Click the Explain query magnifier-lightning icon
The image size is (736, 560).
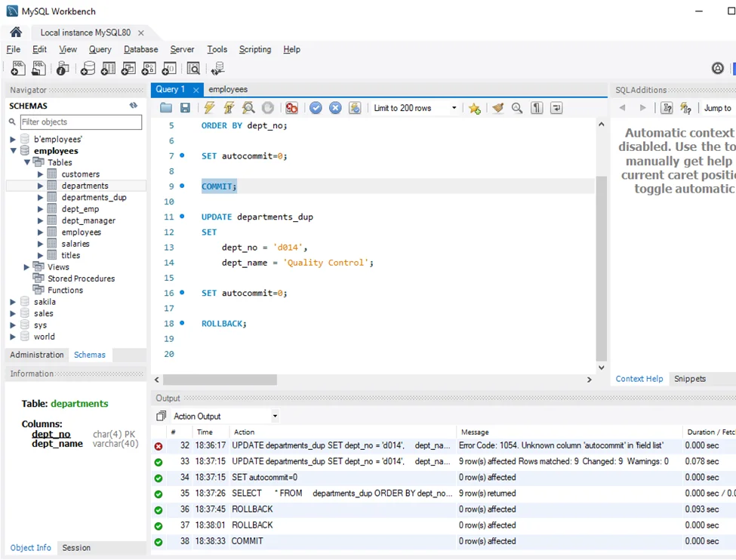tap(248, 108)
